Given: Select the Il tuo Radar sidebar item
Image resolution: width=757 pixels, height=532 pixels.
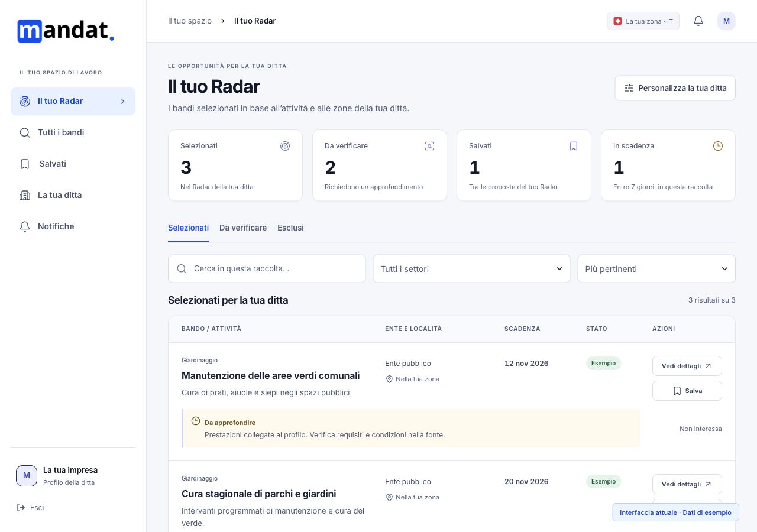Looking at the screenshot, I should [x=73, y=102].
